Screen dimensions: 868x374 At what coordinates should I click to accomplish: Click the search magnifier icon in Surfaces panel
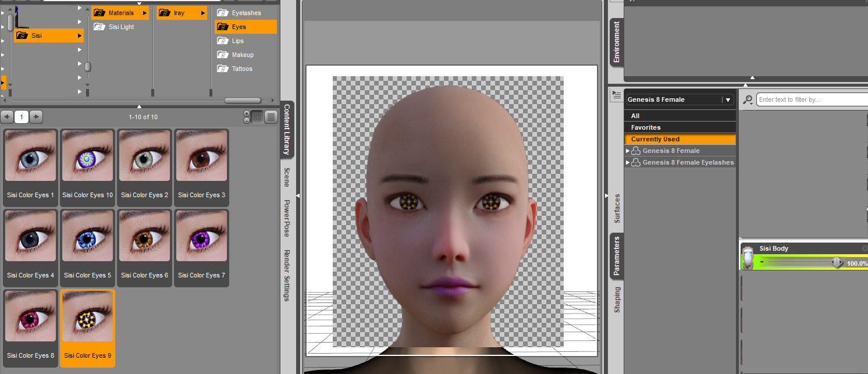[x=748, y=99]
